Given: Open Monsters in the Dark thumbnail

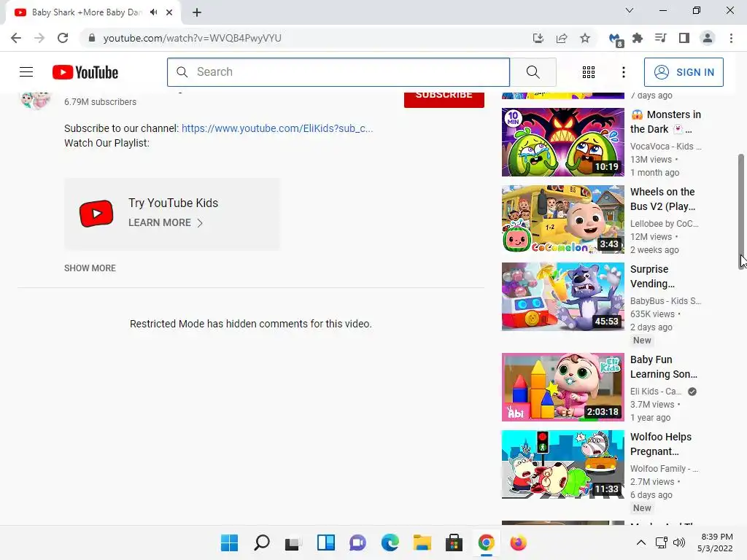Looking at the screenshot, I should [562, 142].
